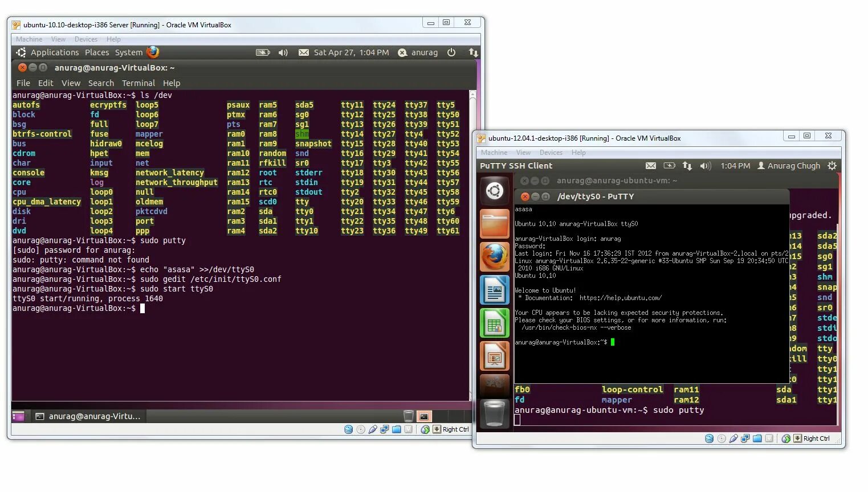Click the Sat Apr 27 date and time

[x=351, y=52]
